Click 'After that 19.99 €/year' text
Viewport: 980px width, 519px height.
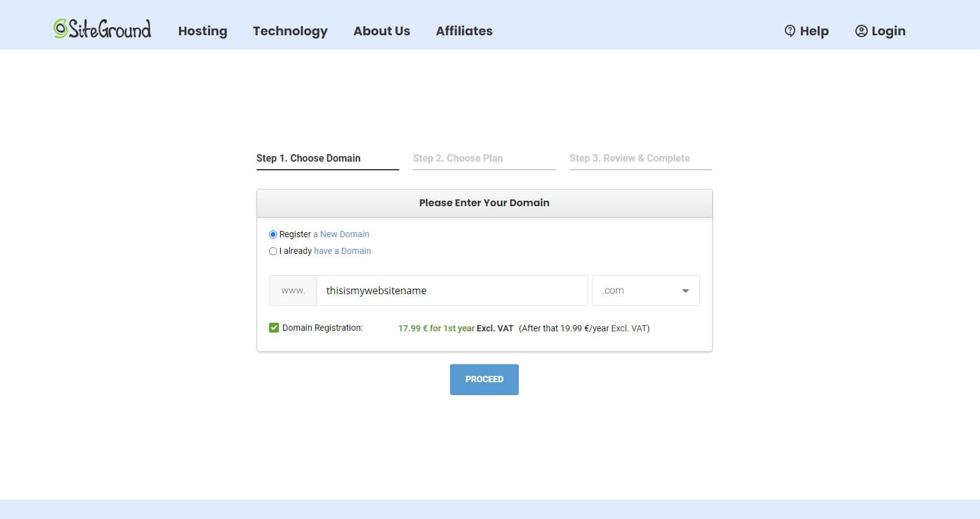pos(565,328)
